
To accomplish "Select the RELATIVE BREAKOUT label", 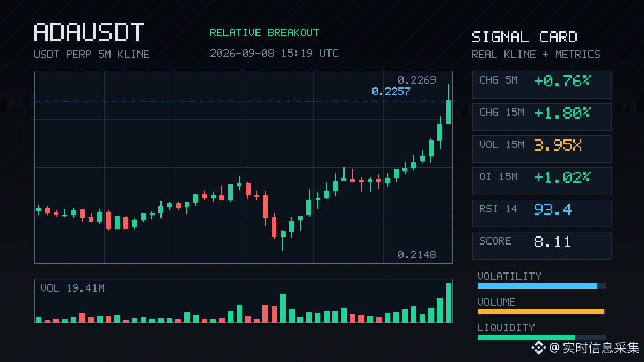I will (x=264, y=33).
